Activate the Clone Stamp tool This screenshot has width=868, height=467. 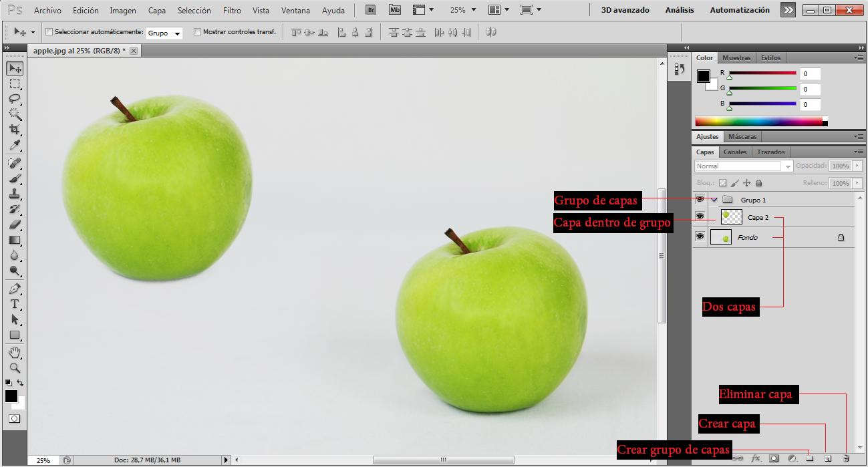coord(15,192)
